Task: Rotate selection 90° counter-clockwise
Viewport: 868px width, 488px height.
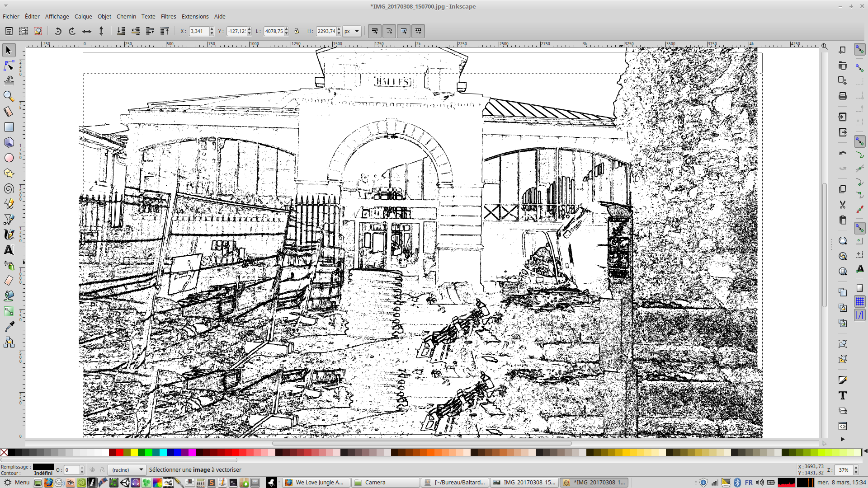Action: click(58, 31)
